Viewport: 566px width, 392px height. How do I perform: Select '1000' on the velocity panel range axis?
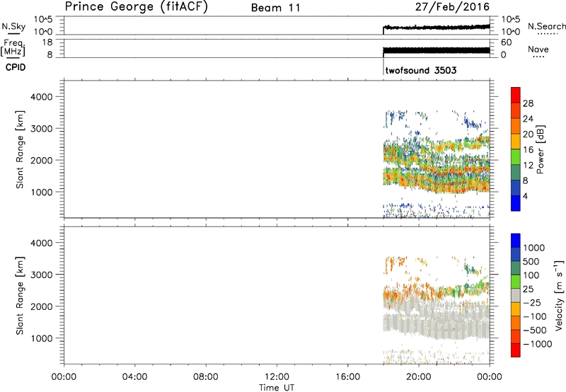pos(42,339)
